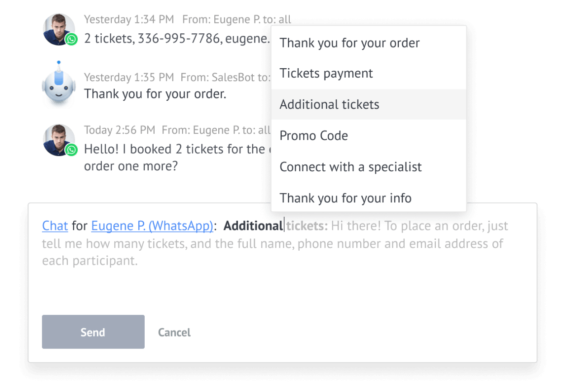
Task: Select the 'Thank you for your info' template
Action: (x=368, y=198)
